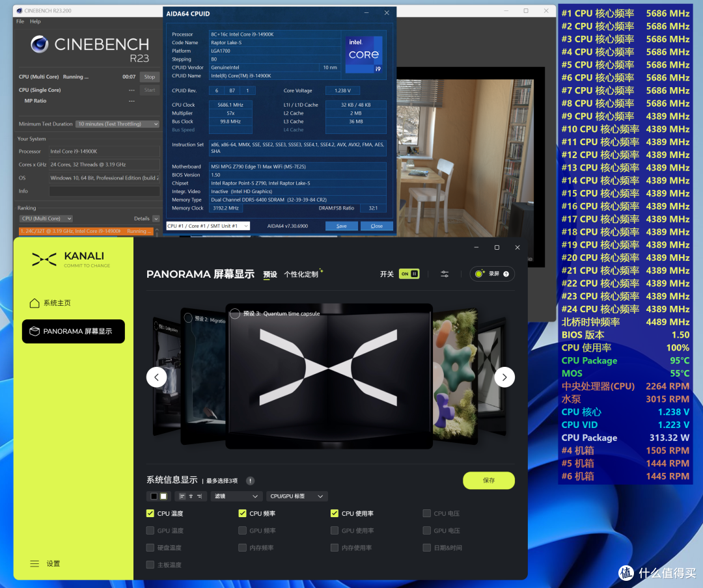Click the CPU Package 313.32 W sensor row
Image resolution: width=703 pixels, height=588 pixels.
(x=626, y=438)
